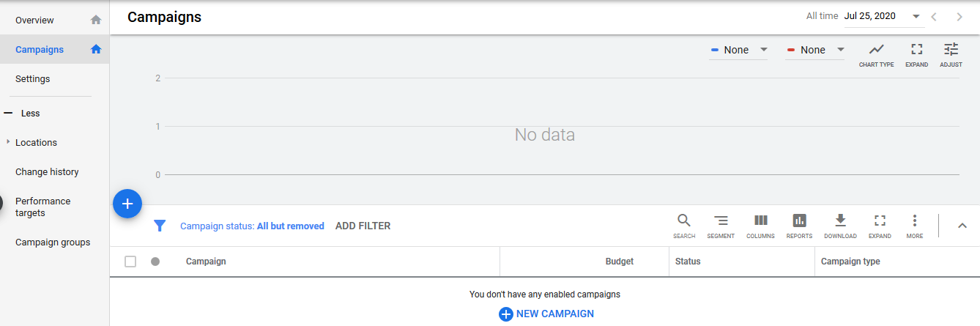
Task: Click the blue round plus button
Action: tap(127, 204)
